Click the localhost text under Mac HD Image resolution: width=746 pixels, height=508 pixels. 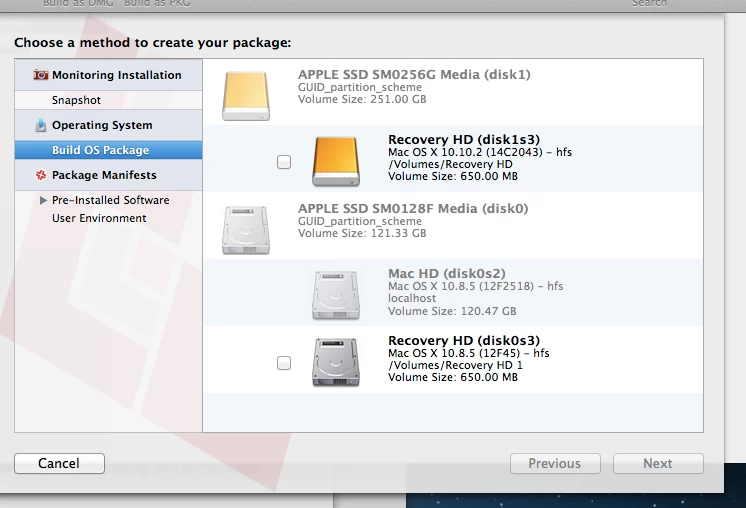pos(412,298)
